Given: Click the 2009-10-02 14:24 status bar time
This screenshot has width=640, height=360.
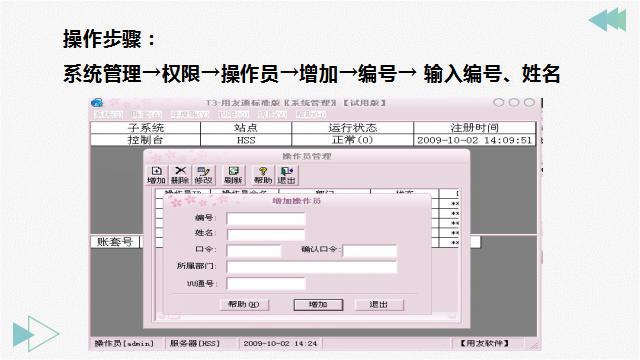Looking at the screenshot, I should point(280,343).
